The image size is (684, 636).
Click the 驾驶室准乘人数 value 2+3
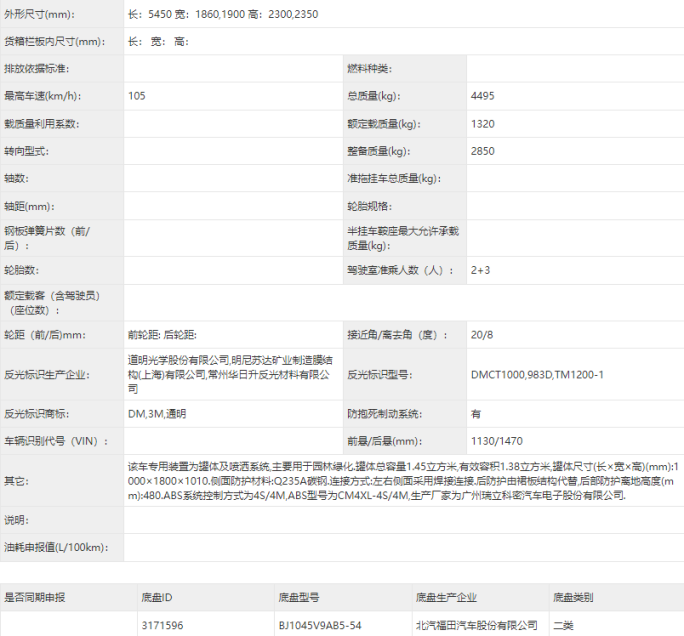click(481, 270)
